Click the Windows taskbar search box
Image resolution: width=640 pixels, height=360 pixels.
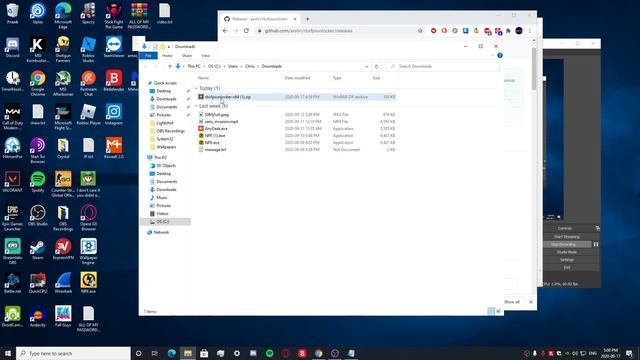73,353
